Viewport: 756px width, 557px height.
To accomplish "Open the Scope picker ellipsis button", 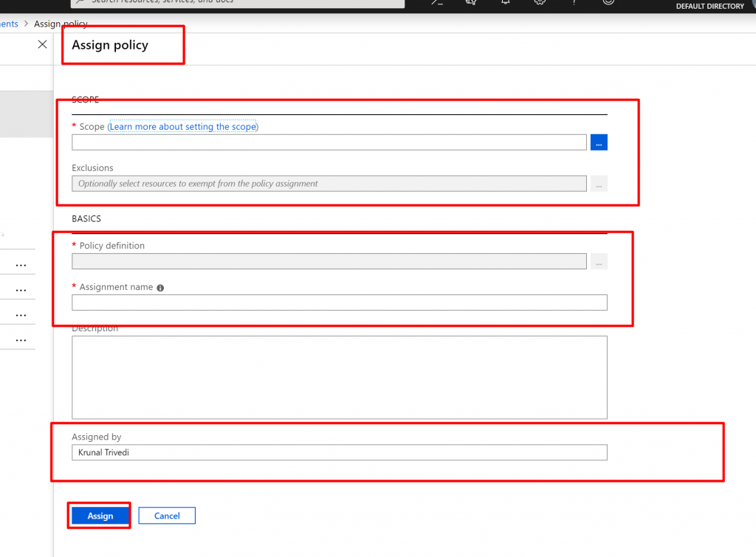I will [599, 143].
